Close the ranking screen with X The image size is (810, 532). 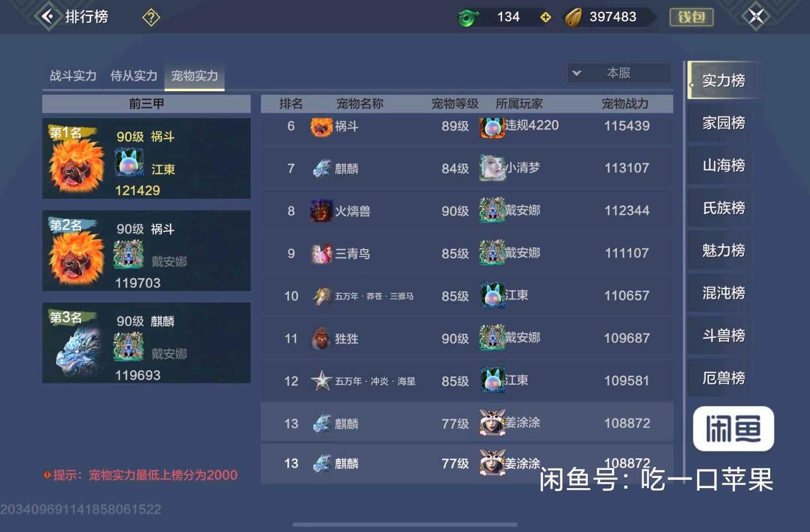tap(756, 17)
